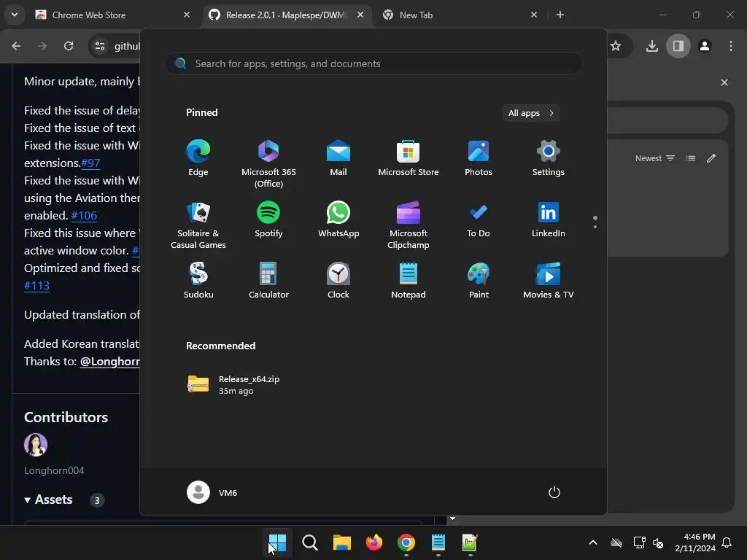Open Longhorn004 contributor avatar
Screen dimensions: 747x560
[x=36, y=444]
